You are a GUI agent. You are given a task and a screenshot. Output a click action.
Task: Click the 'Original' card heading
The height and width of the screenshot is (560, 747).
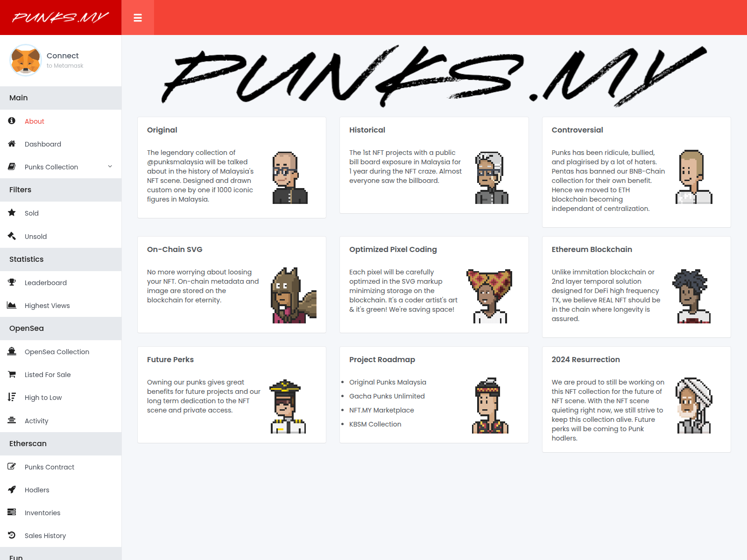(162, 130)
